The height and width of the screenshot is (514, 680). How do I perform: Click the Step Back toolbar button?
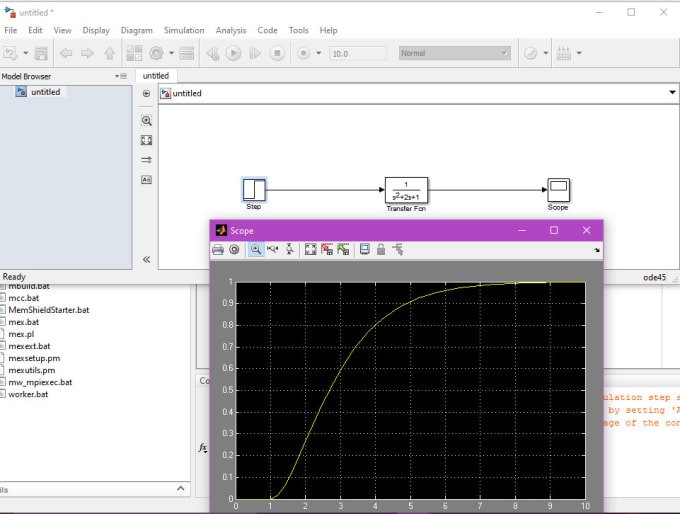pos(212,53)
